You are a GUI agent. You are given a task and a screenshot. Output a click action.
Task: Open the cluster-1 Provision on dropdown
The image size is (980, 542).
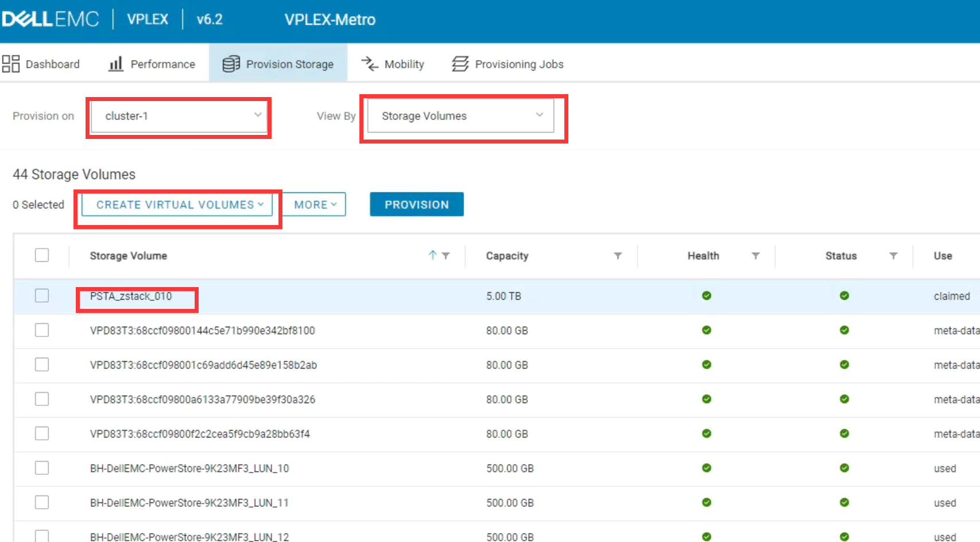179,116
